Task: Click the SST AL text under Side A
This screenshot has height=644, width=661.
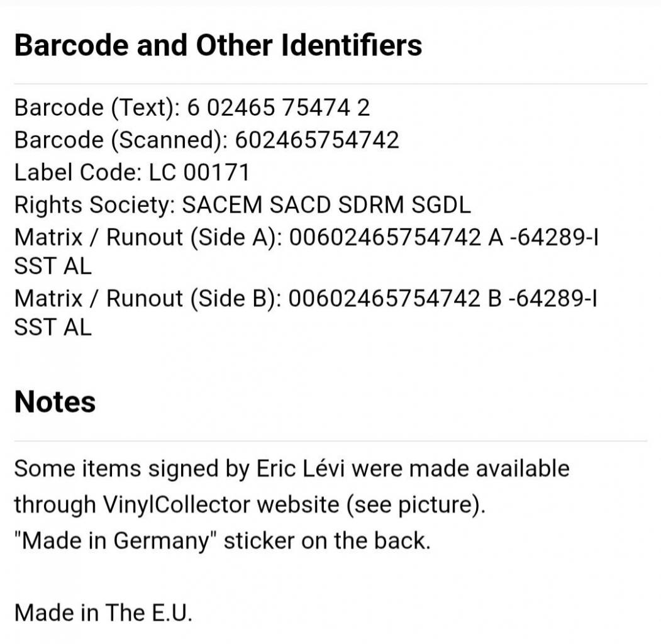Action: coord(53,267)
